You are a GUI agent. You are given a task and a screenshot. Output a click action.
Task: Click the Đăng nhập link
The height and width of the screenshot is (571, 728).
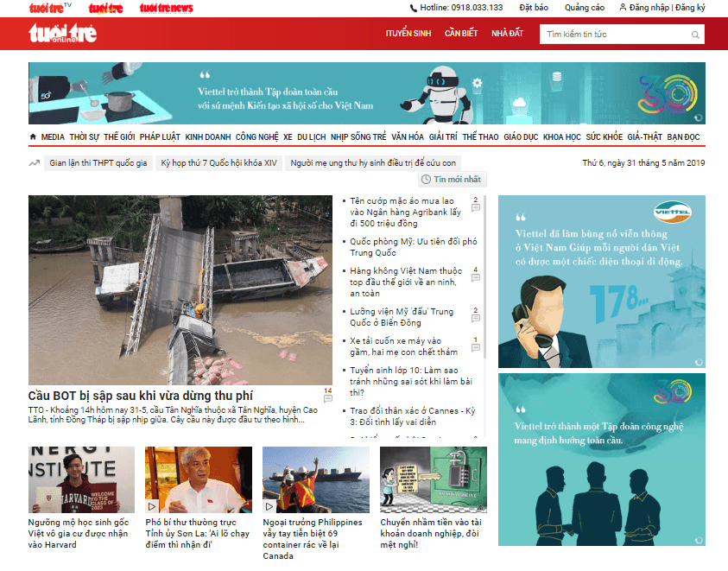(x=649, y=8)
